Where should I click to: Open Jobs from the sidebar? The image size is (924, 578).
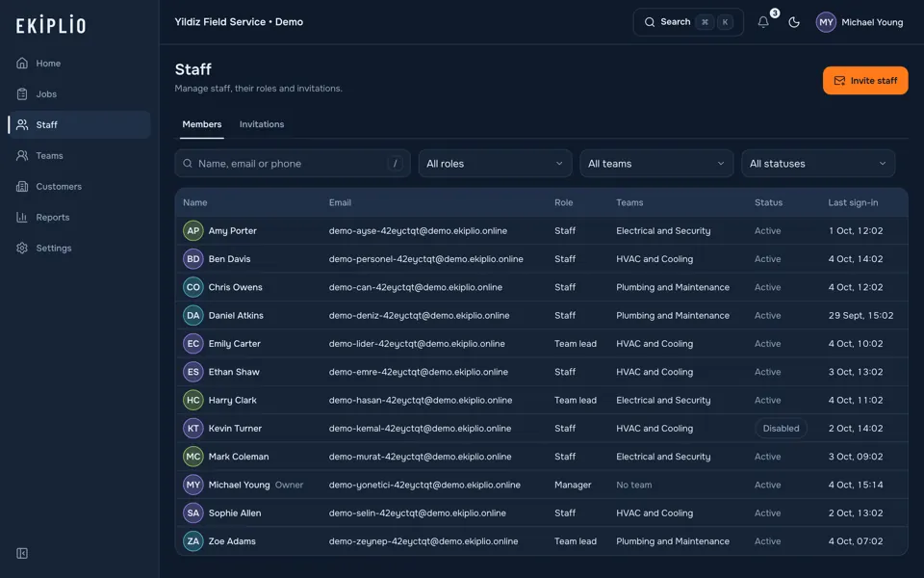(x=79, y=93)
